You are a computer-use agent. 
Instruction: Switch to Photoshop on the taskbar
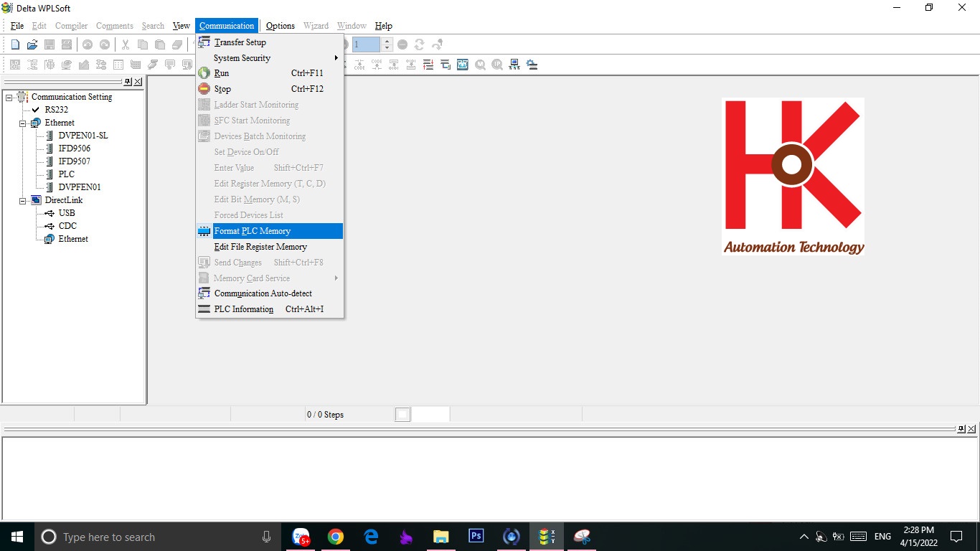tap(476, 537)
